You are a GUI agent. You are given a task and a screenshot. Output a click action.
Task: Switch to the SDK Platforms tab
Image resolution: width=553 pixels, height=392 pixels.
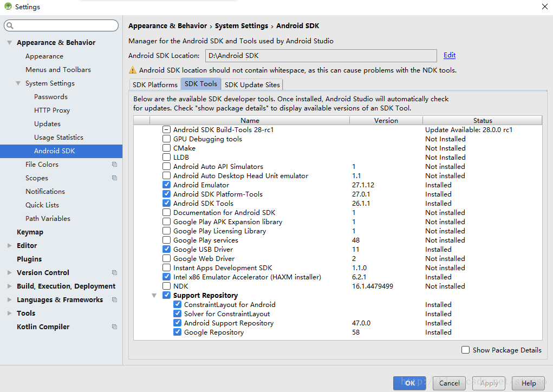point(155,84)
